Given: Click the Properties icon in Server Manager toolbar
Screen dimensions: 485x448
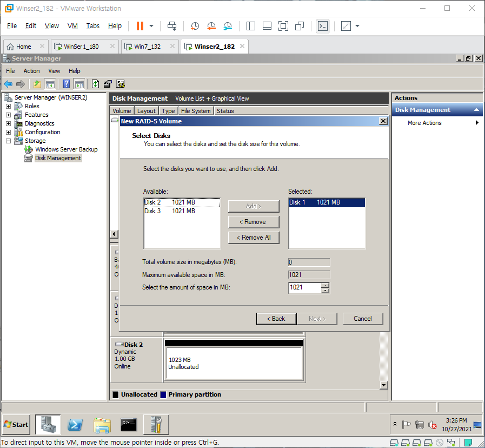Looking at the screenshot, I should point(108,84).
